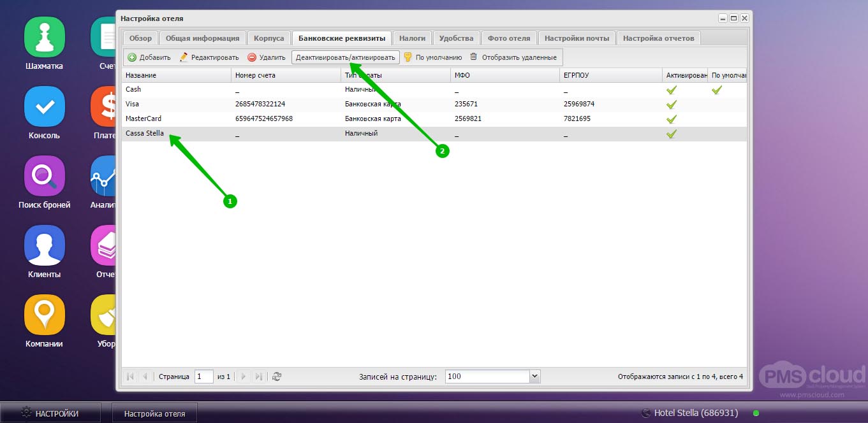
Task: Select the Cash row
Action: click(x=434, y=90)
